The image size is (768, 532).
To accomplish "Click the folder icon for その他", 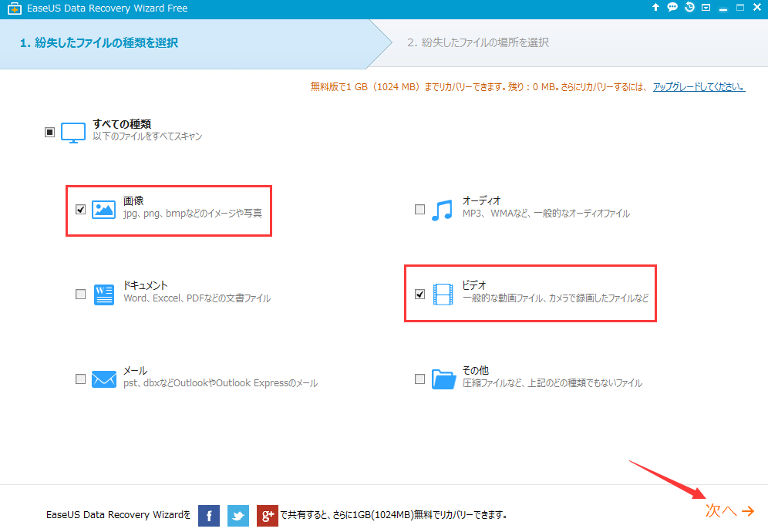I will (x=443, y=379).
